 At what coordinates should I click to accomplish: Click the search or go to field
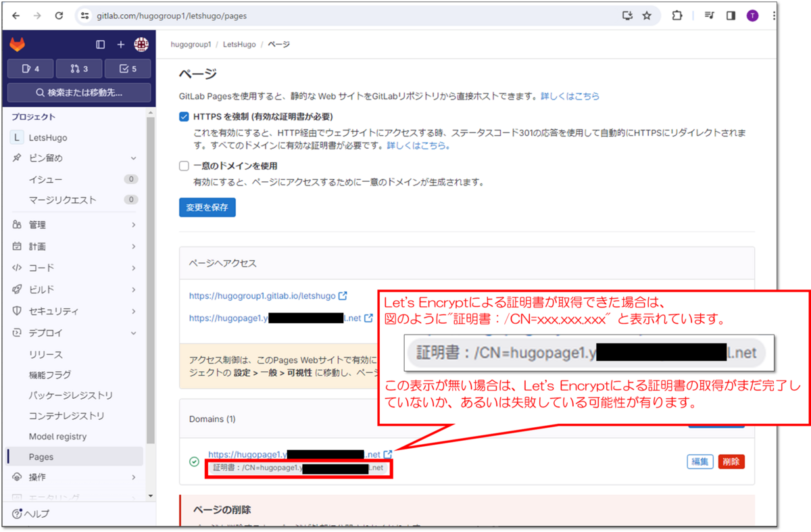pyautogui.click(x=79, y=92)
